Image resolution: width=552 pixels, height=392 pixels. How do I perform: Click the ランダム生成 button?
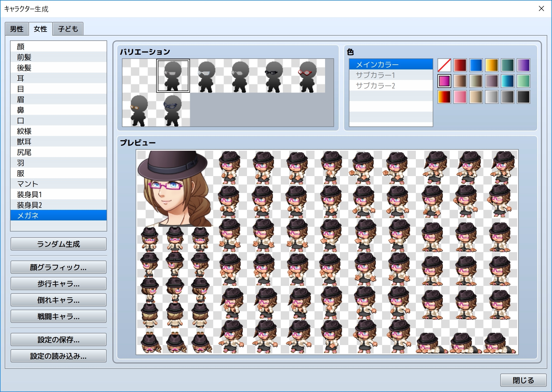tap(58, 244)
